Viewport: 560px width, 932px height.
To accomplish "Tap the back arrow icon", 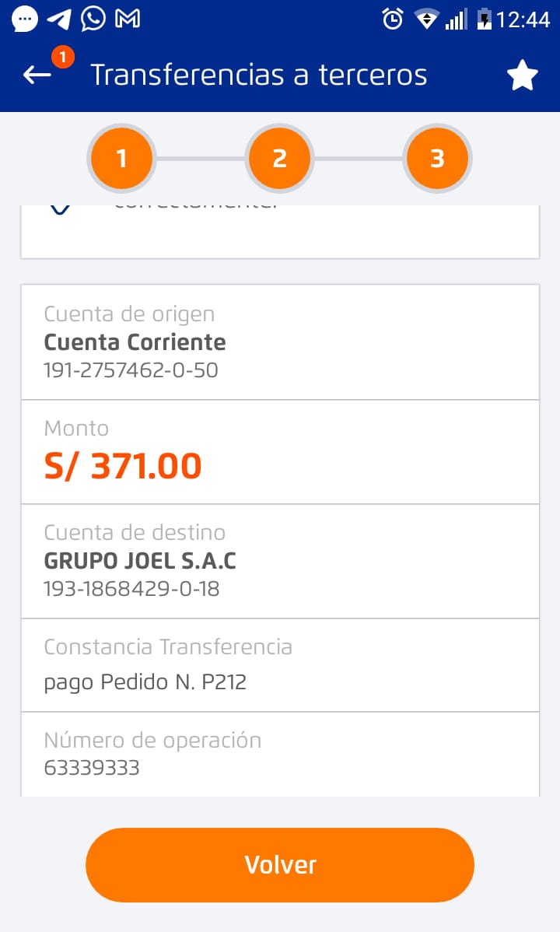I will (37, 75).
